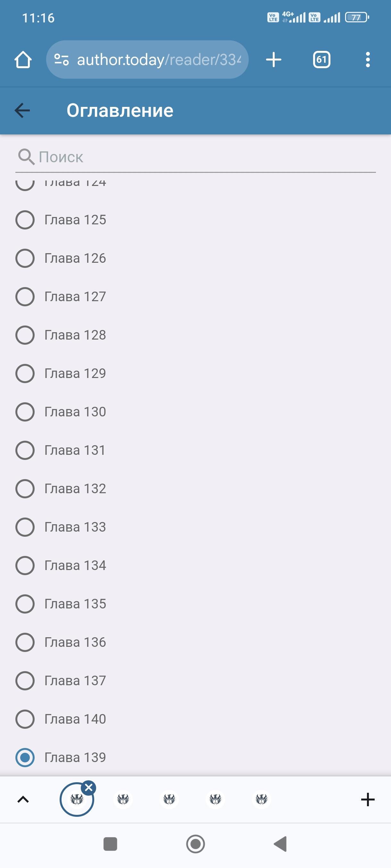Open a new browser tab with plus icon
Screen dimensions: 391x868
pyautogui.click(x=273, y=60)
